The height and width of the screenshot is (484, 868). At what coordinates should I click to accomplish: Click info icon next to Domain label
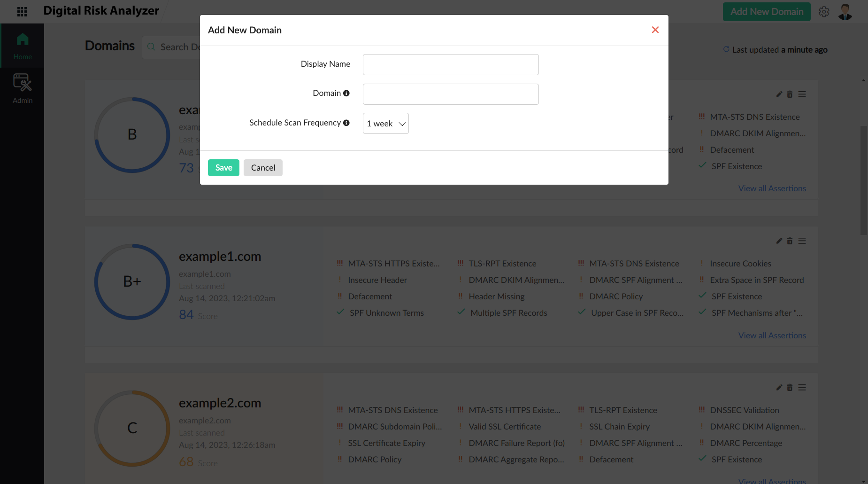tap(346, 93)
